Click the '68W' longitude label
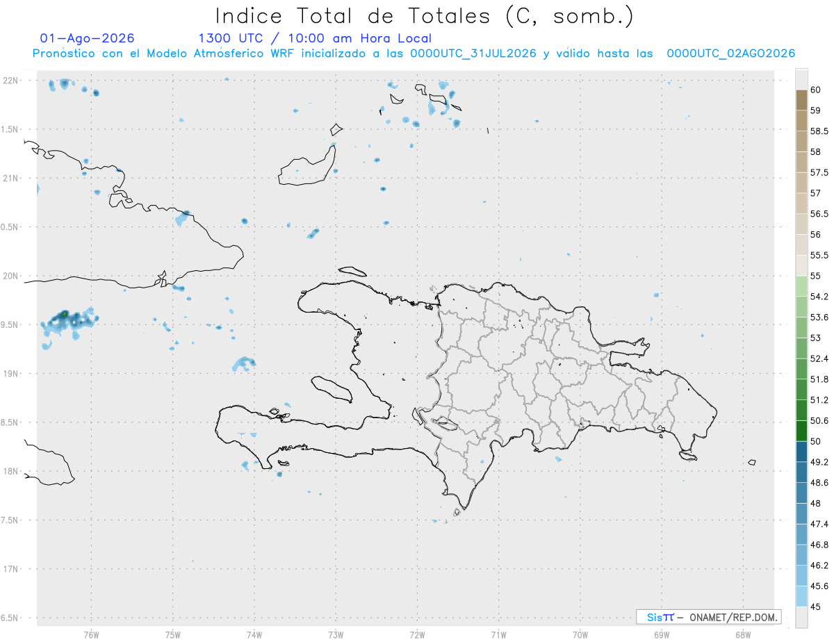The height and width of the screenshot is (644, 834). [x=743, y=634]
